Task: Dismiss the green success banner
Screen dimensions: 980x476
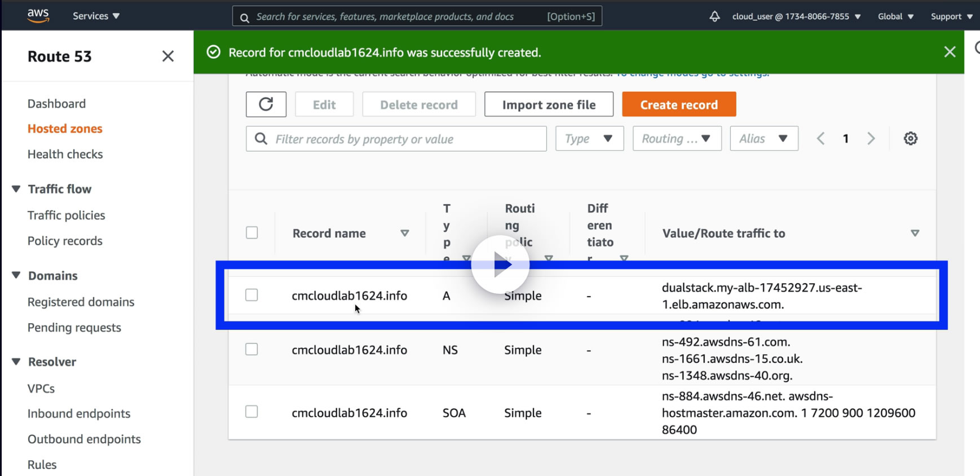Action: (x=950, y=52)
